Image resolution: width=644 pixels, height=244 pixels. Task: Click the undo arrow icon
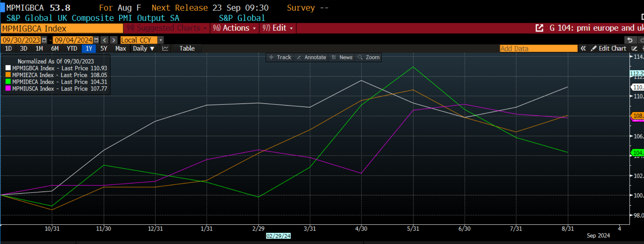(630, 40)
